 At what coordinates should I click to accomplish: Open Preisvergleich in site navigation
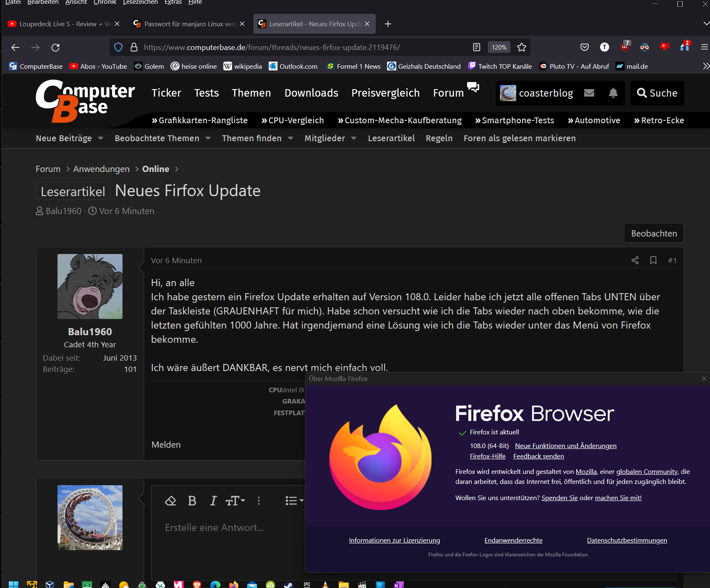pyautogui.click(x=385, y=93)
